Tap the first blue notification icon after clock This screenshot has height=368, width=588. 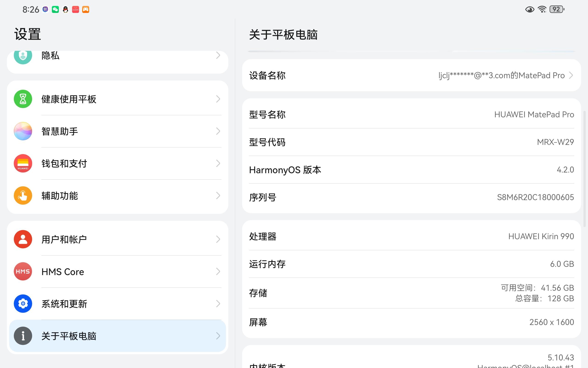[x=45, y=9]
